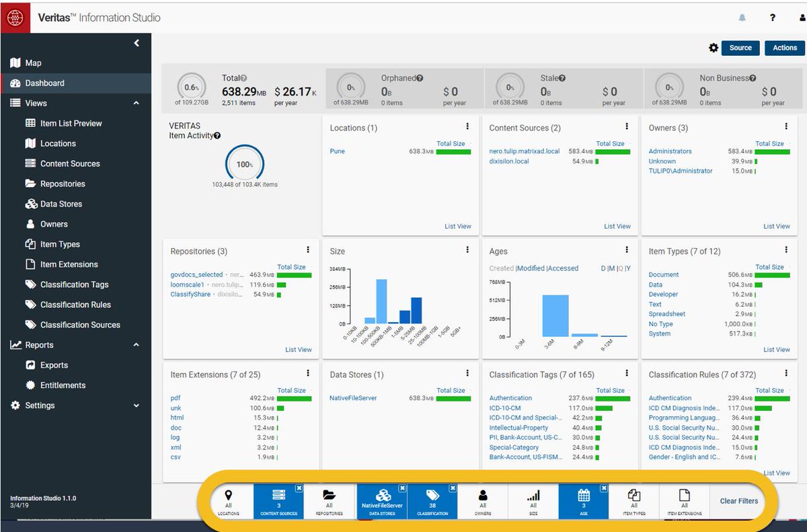Screen dimensions: 807x532
Task: Click the NativeFileServer Data Stores filter
Action: (382, 501)
